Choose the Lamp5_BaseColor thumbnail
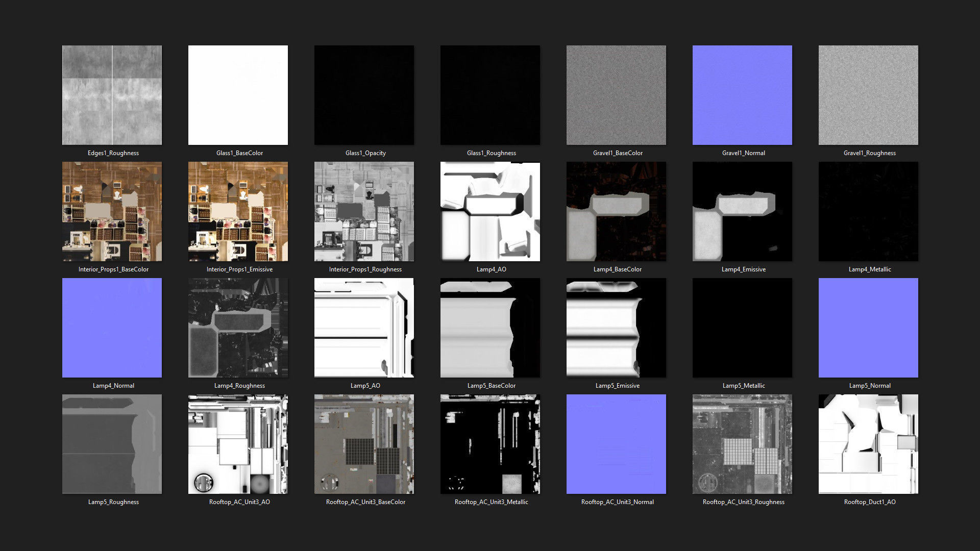The image size is (980, 551). pos(490,328)
